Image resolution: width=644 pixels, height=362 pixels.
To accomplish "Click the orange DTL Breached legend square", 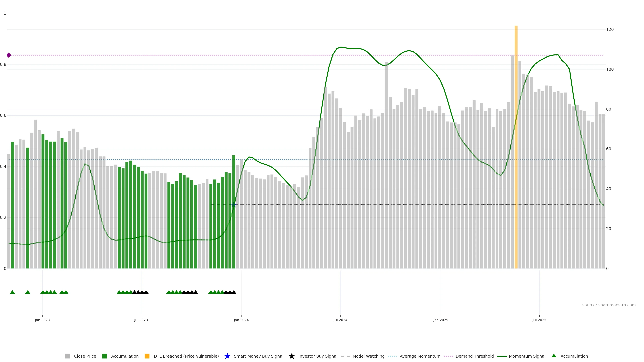I will click(147, 356).
